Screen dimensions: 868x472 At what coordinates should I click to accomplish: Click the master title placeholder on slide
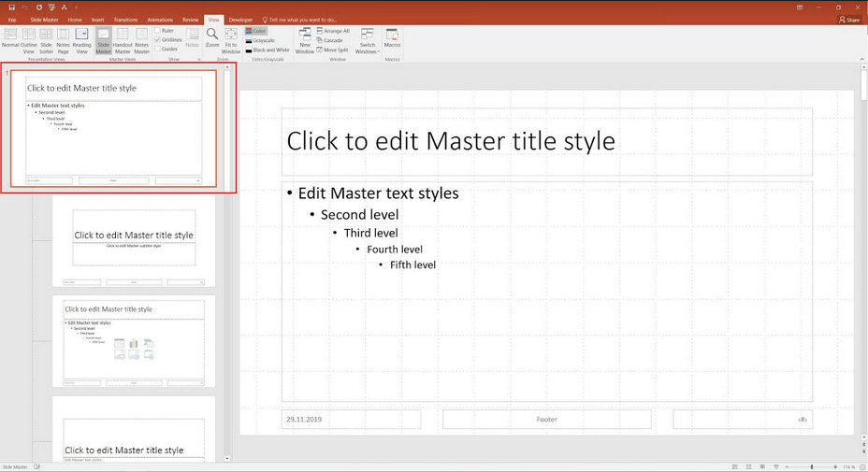point(547,142)
